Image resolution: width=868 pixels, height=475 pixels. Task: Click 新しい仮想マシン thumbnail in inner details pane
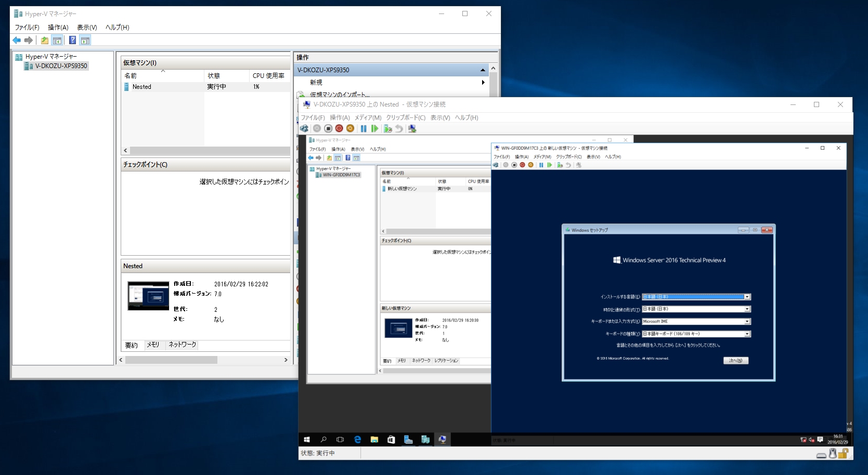(398, 328)
